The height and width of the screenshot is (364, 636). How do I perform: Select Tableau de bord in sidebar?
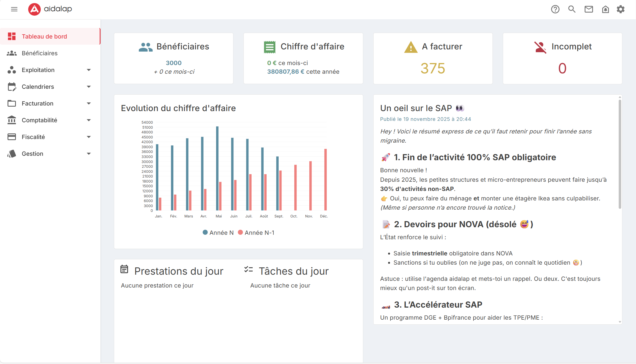click(44, 37)
